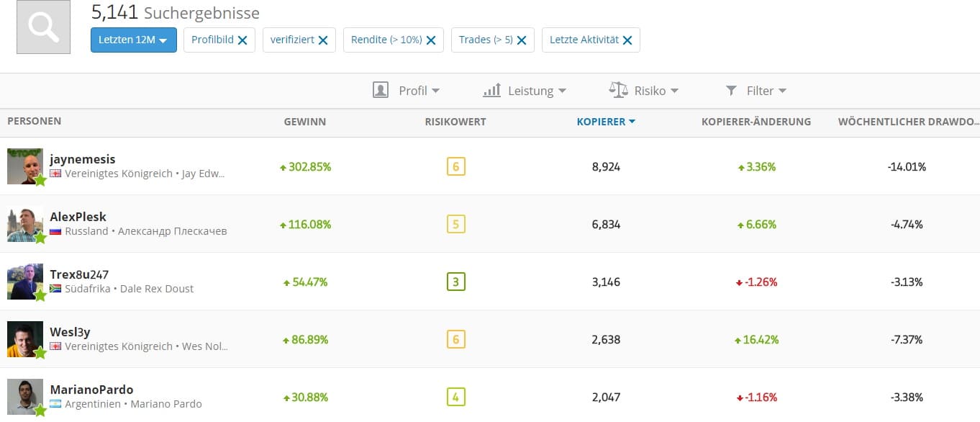Expand the Profil column menu

pyautogui.click(x=407, y=91)
